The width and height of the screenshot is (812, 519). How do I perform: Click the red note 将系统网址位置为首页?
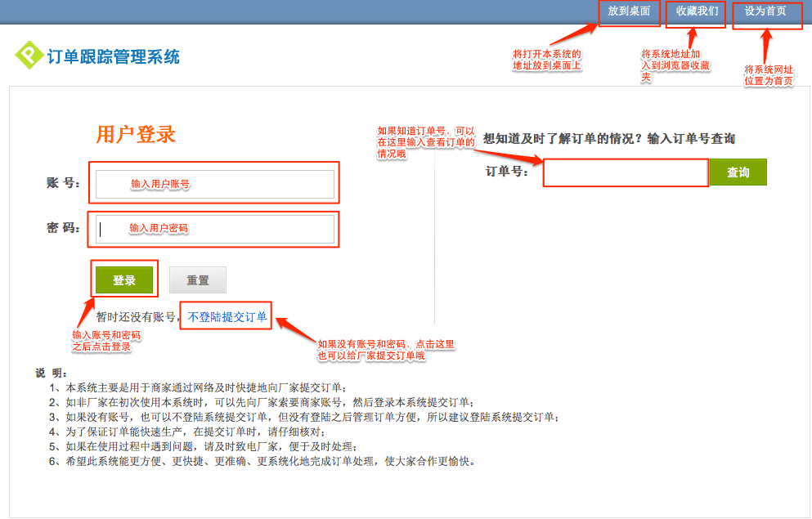point(768,75)
